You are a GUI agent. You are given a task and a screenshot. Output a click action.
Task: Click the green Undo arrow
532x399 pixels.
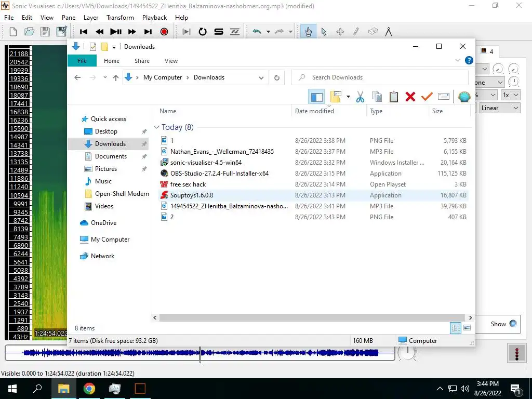coord(257,32)
